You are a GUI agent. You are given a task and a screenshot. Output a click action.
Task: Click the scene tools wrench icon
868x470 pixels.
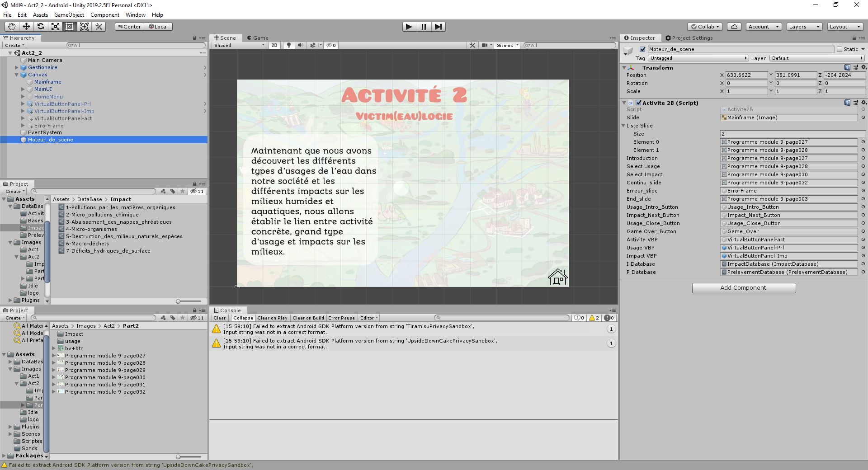tap(472, 45)
